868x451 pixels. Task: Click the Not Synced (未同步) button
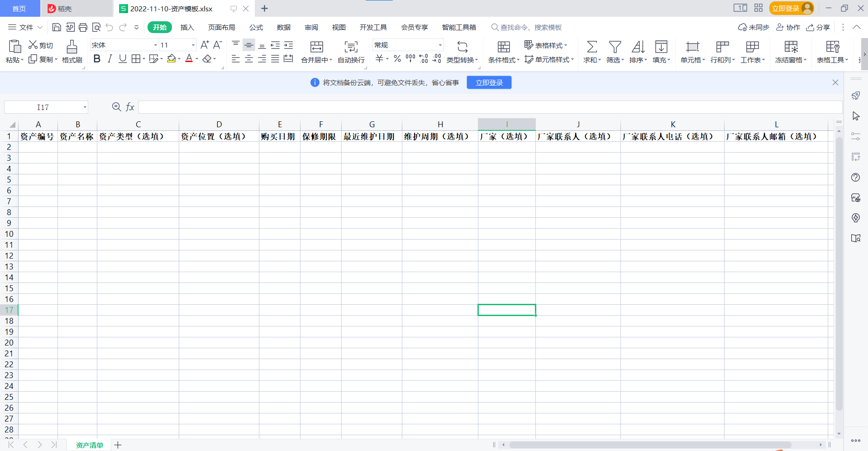[754, 27]
